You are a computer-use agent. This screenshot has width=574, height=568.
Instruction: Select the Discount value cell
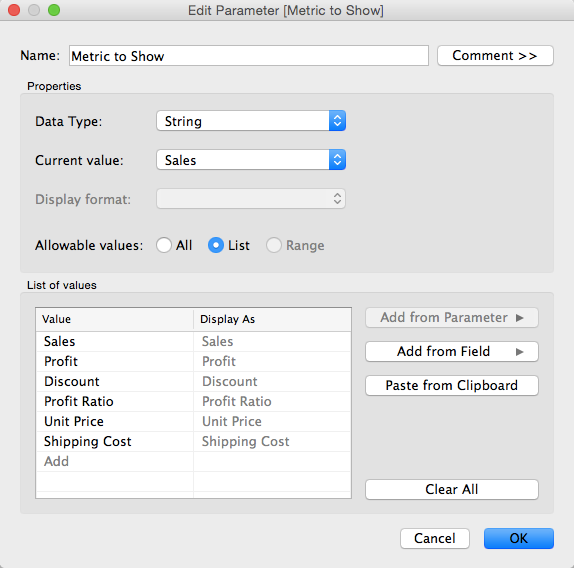[115, 381]
